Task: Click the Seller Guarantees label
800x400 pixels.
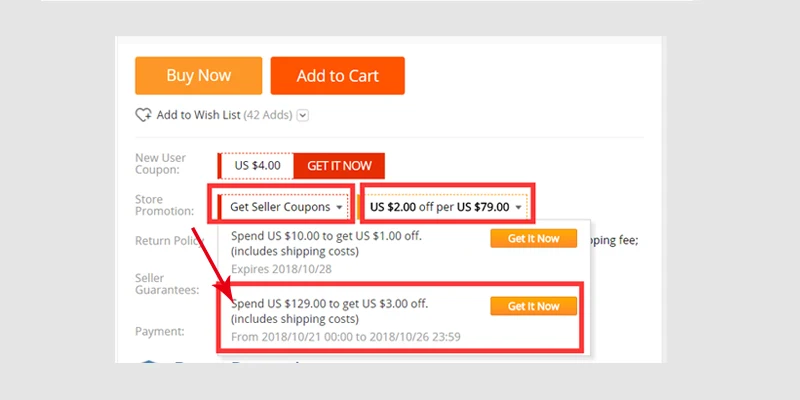Action: coord(166,284)
